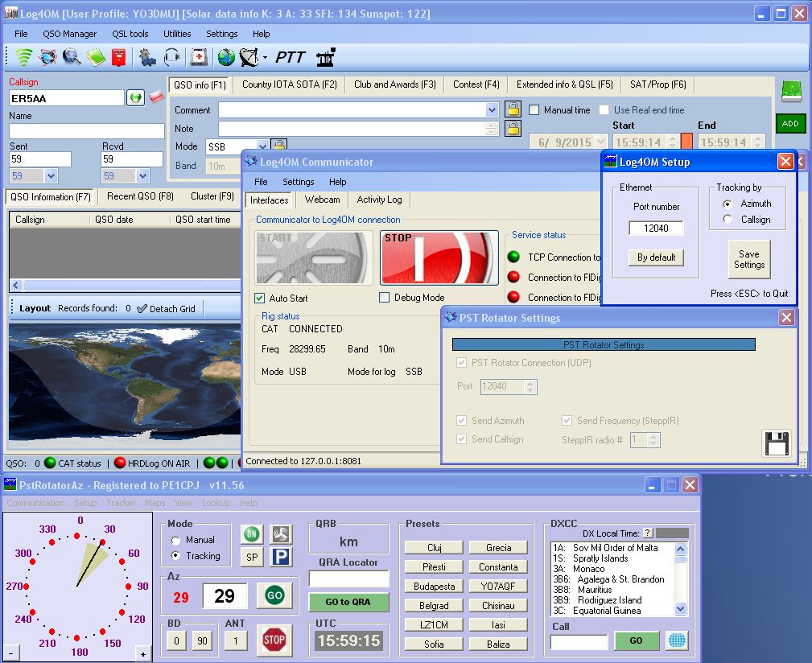Select Tracking mode radio button
This screenshot has width=812, height=663.
click(175, 555)
